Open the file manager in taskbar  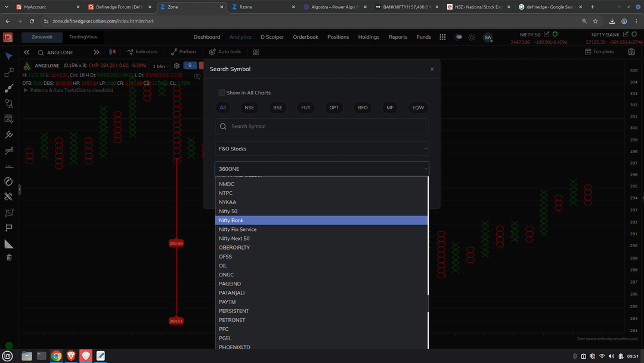click(27, 356)
